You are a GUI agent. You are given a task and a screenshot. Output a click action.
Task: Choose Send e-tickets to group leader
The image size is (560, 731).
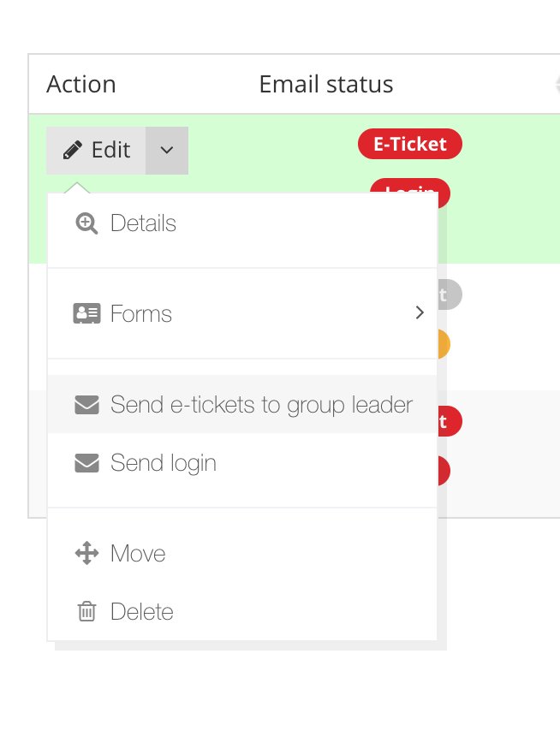242,404
